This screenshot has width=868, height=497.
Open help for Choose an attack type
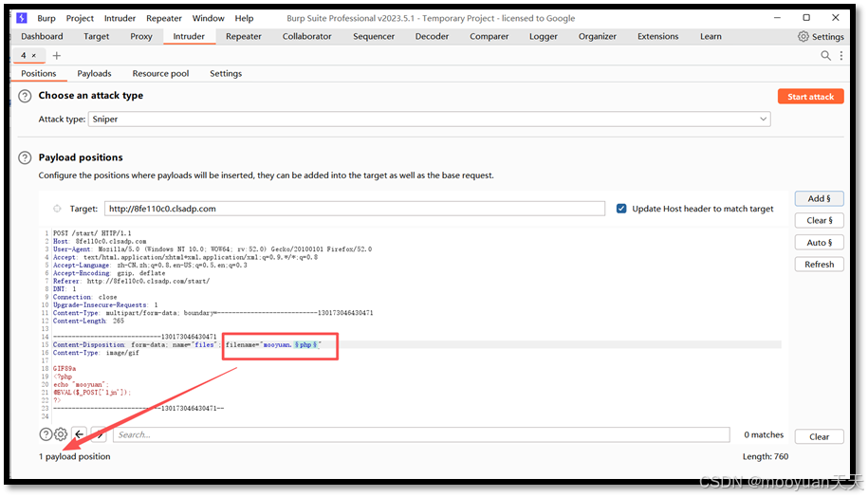pyautogui.click(x=25, y=96)
